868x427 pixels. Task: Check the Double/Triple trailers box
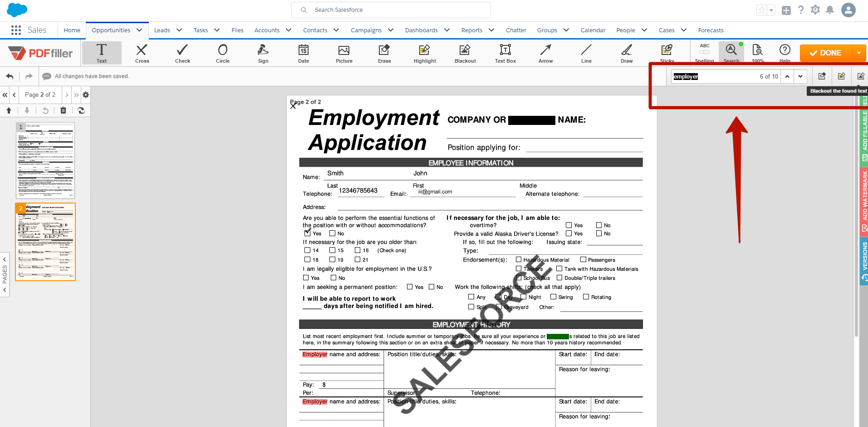(x=559, y=278)
